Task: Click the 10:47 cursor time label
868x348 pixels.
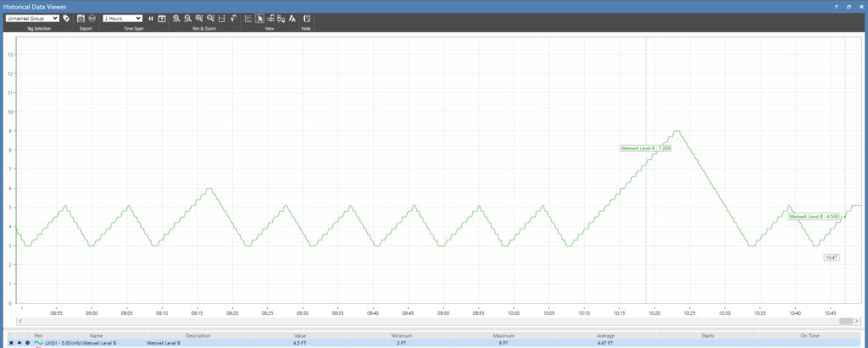Action: point(832,257)
